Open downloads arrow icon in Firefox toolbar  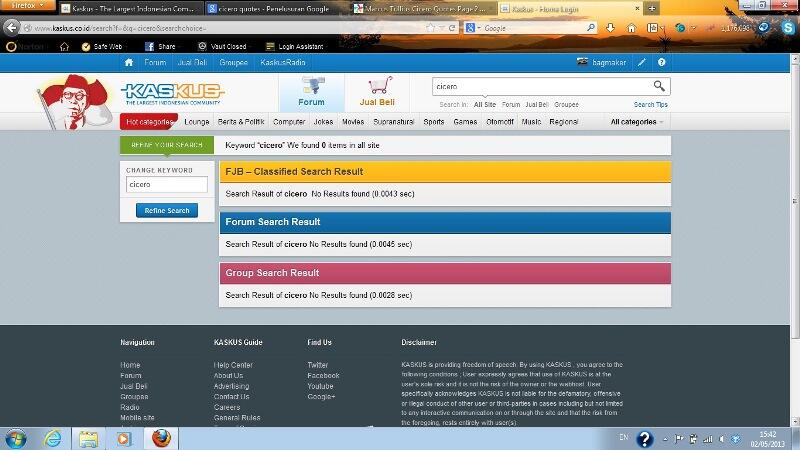pyautogui.click(x=610, y=28)
